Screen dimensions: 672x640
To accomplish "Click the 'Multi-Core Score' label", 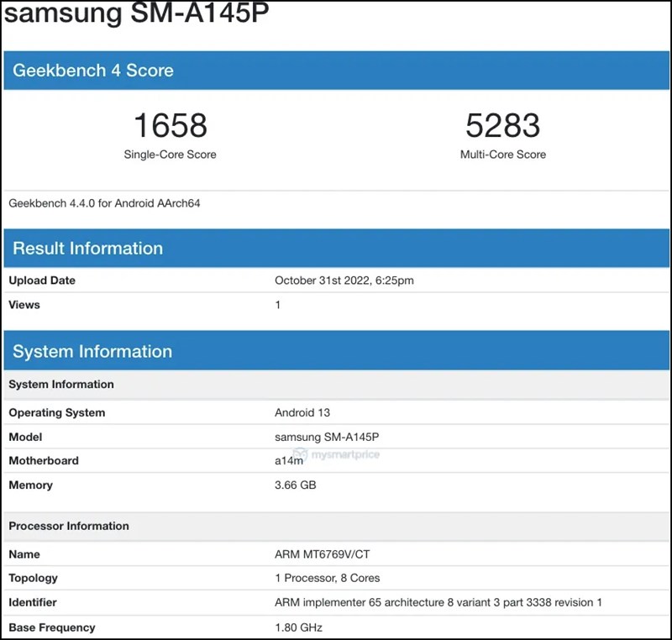I will tap(503, 155).
